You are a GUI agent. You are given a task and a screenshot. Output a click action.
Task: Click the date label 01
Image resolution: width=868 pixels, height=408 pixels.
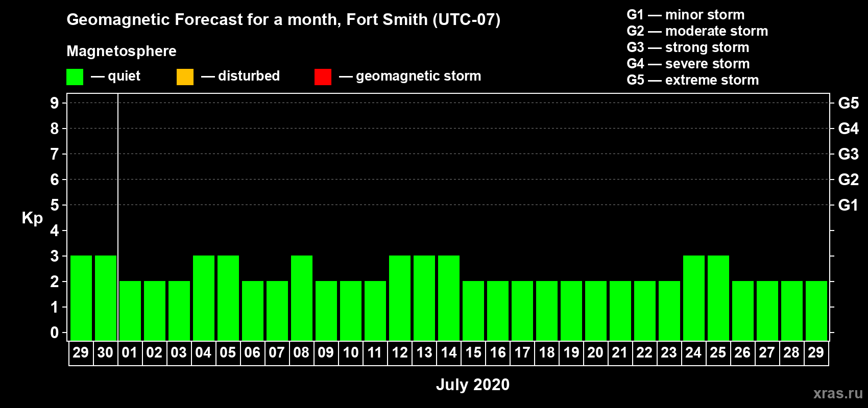pos(130,352)
